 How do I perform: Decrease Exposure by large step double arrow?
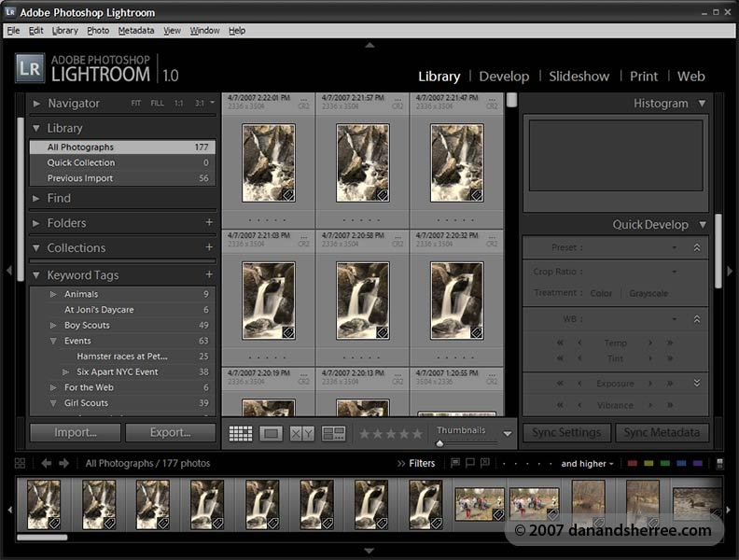(560, 384)
